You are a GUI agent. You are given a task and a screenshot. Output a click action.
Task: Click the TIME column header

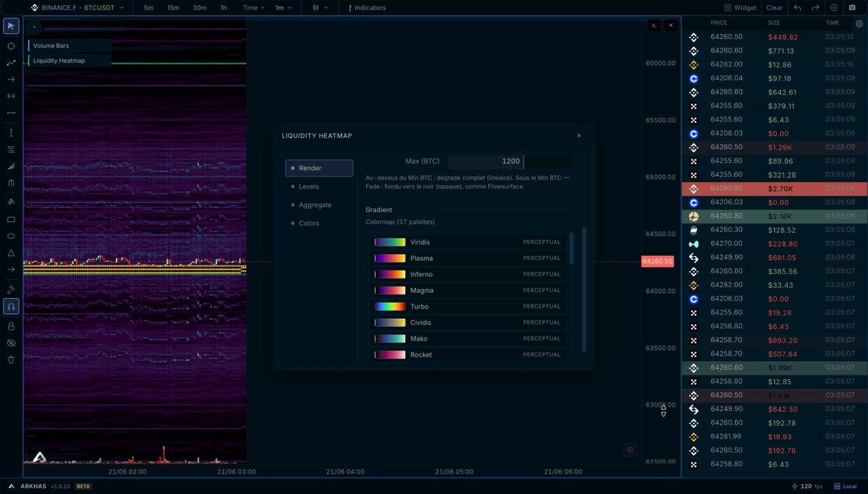tap(833, 23)
